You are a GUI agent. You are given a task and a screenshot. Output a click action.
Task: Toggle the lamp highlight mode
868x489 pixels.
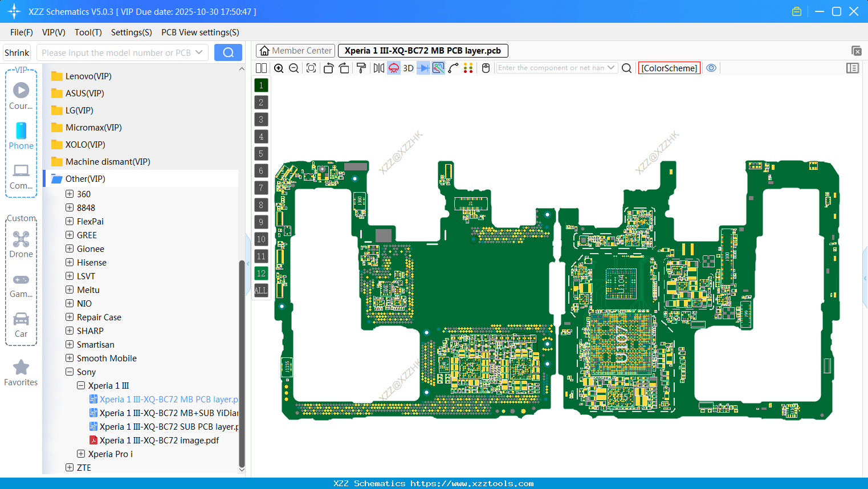click(x=393, y=68)
